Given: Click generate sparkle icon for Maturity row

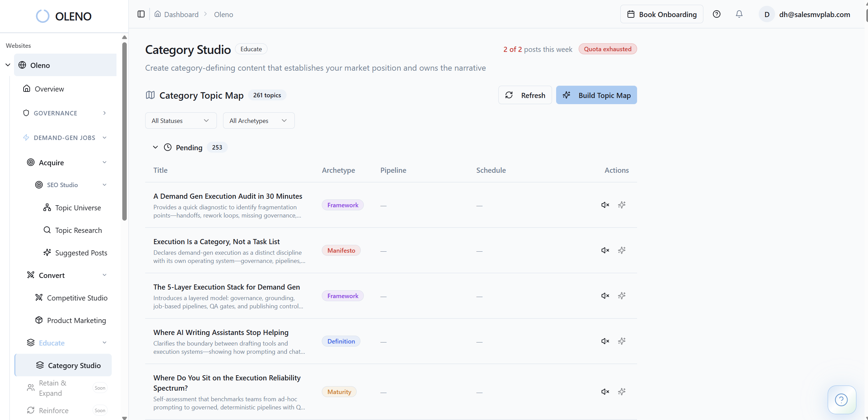Looking at the screenshot, I should pos(621,392).
